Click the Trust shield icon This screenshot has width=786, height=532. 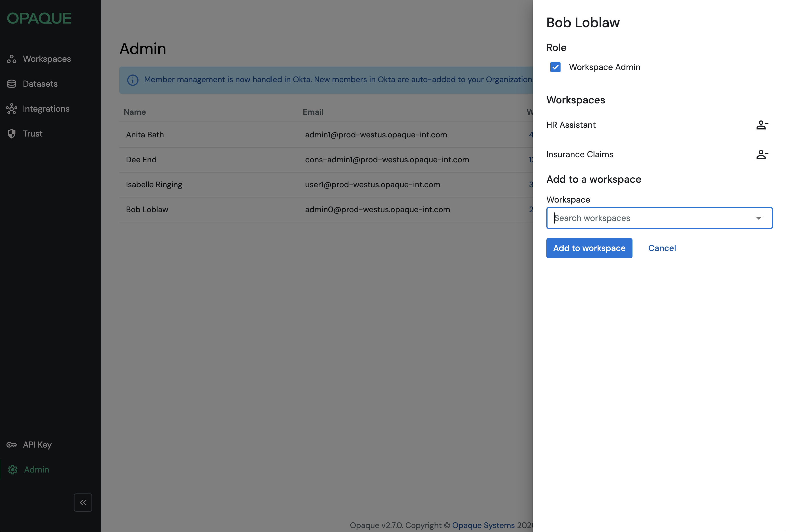coord(12,134)
